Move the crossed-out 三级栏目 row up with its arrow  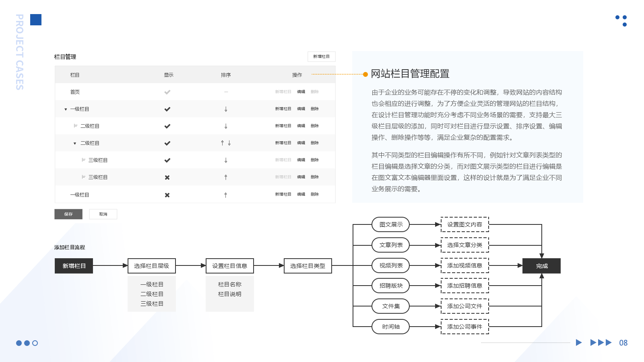(x=226, y=177)
